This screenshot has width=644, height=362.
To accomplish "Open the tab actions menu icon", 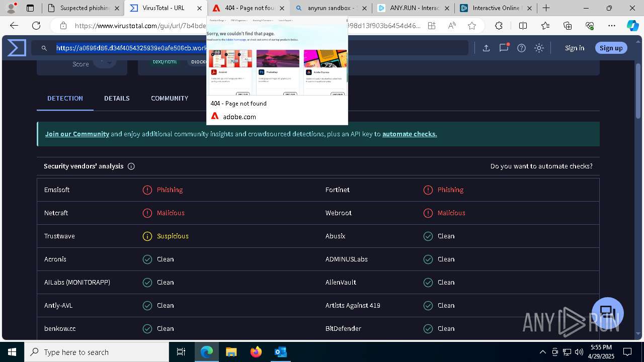I will pyautogui.click(x=30, y=8).
